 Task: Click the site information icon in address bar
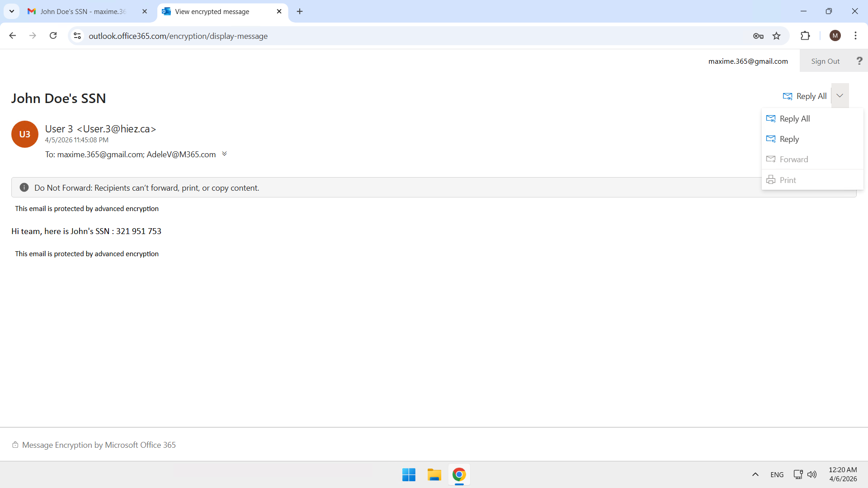coord(77,36)
